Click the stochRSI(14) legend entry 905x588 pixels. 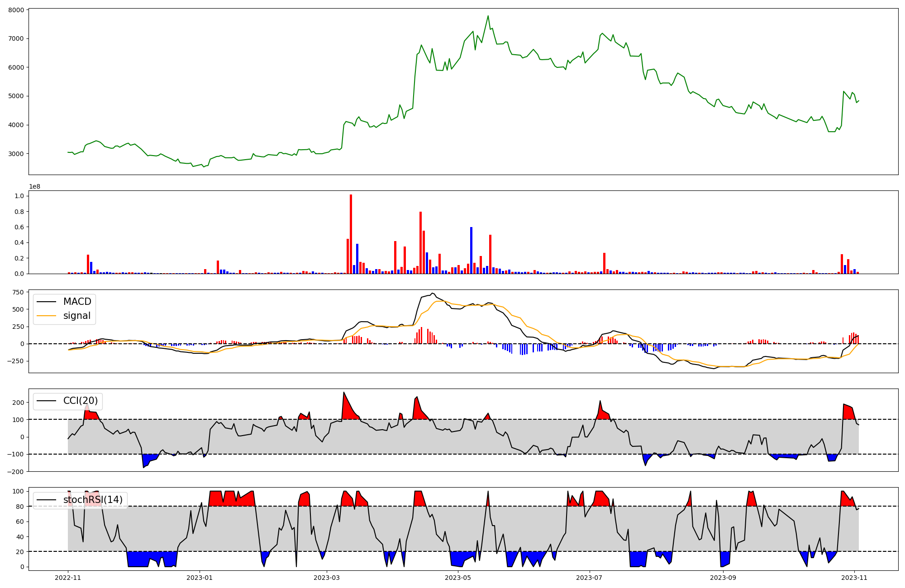[x=93, y=500]
